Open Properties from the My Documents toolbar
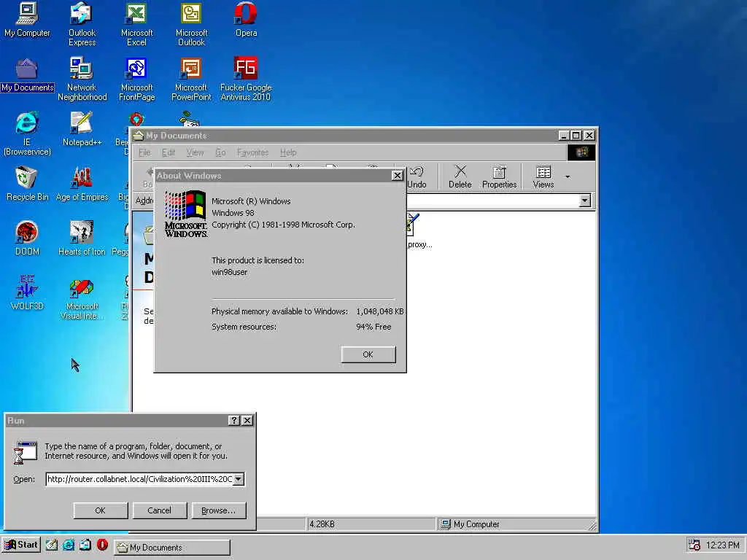 coord(499,176)
